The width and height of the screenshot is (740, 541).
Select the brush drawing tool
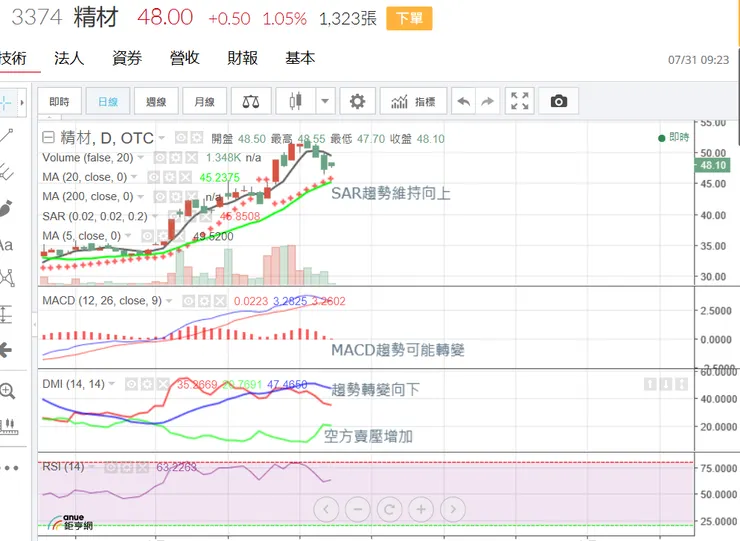coord(6,208)
